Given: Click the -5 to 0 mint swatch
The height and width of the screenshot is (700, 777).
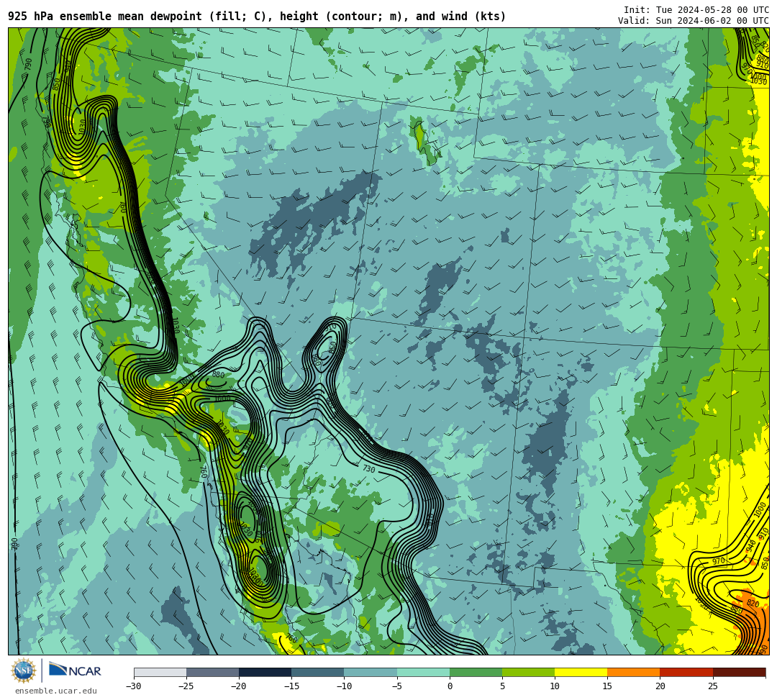Looking at the screenshot, I should pos(423,672).
